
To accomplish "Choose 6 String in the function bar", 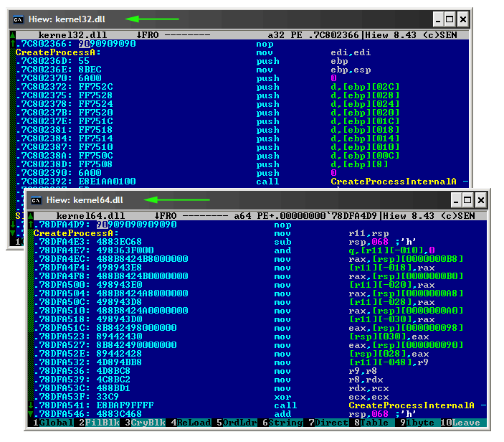I will (x=284, y=423).
